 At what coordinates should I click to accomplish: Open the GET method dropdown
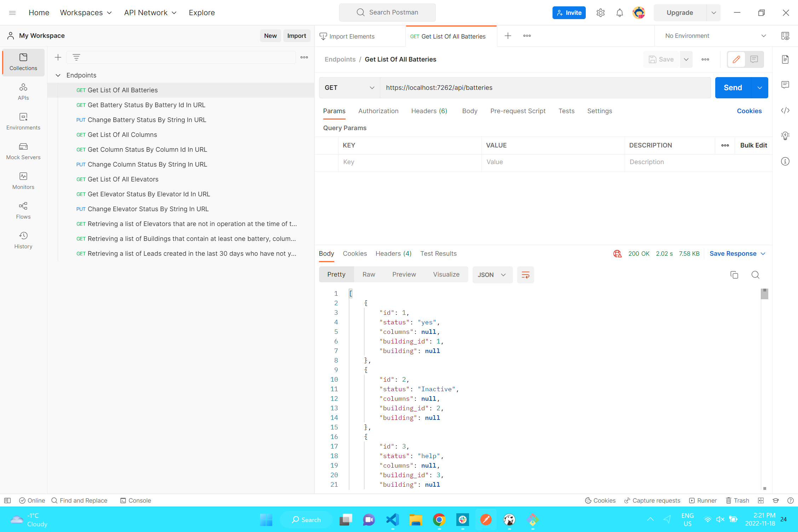click(349, 88)
